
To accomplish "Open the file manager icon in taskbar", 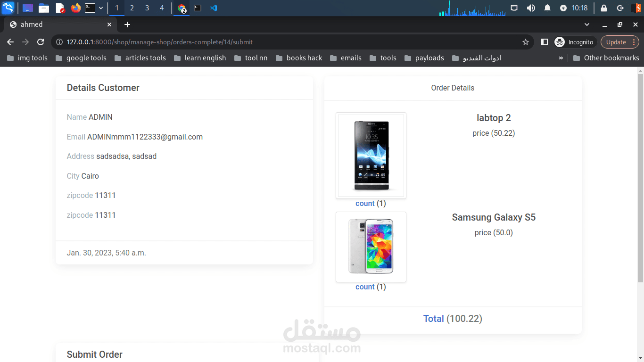I will click(x=44, y=8).
